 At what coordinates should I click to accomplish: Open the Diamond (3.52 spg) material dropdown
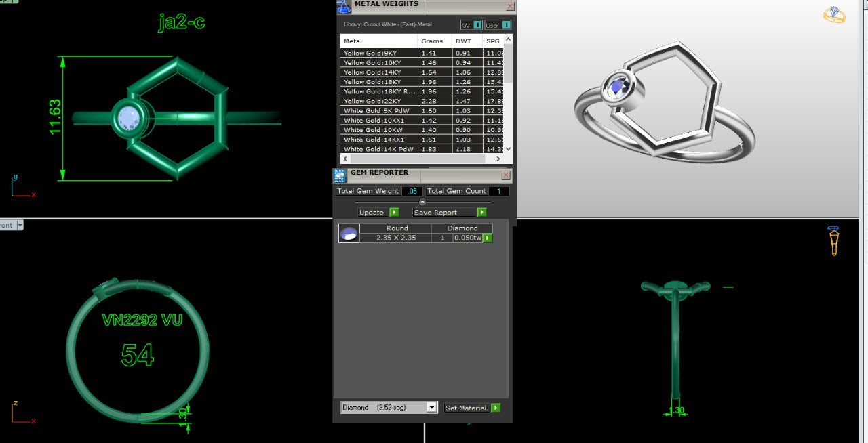pyautogui.click(x=389, y=407)
